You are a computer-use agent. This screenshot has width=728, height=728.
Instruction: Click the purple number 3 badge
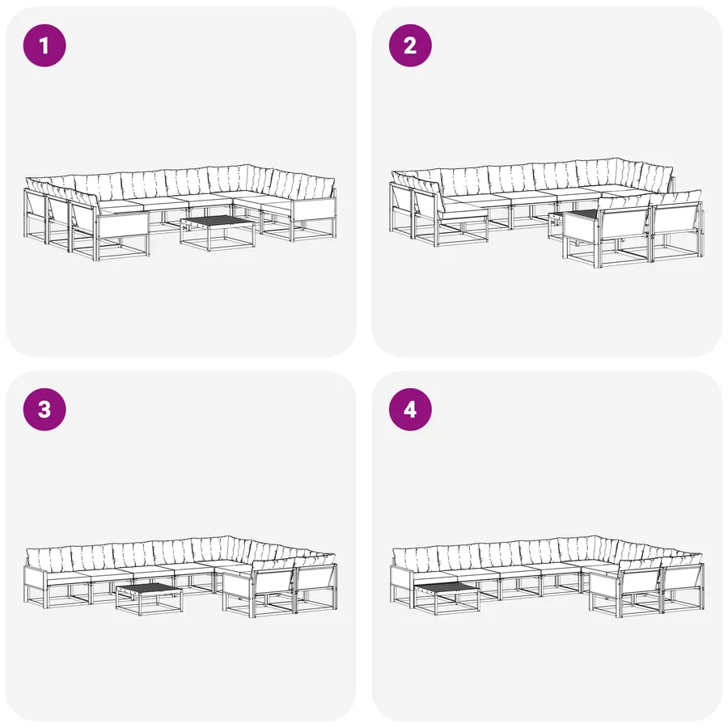pos(44,409)
